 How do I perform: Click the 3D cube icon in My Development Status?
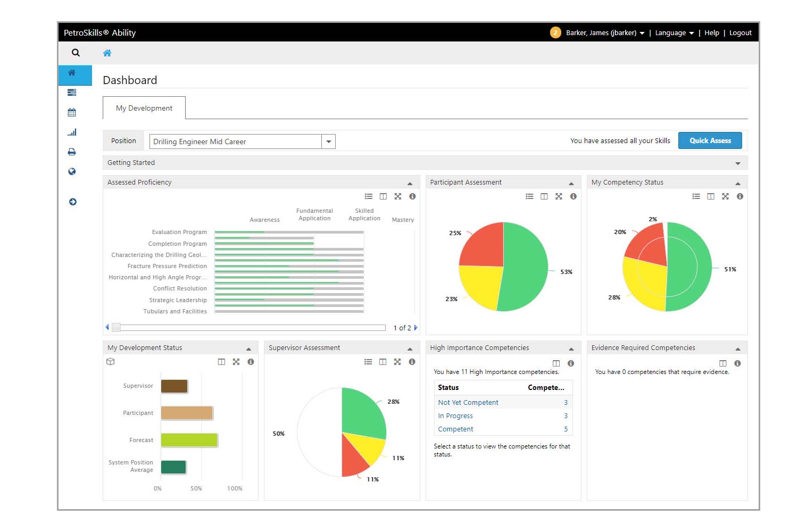click(x=111, y=362)
